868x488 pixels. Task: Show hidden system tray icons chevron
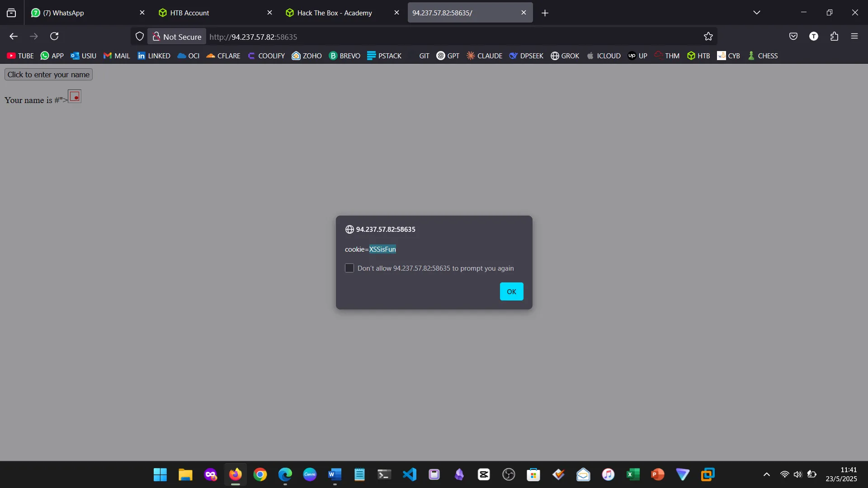766,474
